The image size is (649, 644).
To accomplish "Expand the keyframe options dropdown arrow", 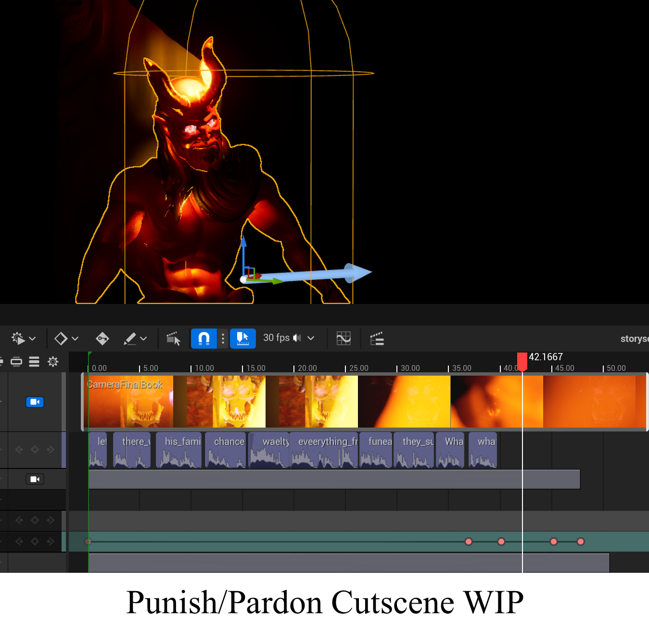I will 75,339.
